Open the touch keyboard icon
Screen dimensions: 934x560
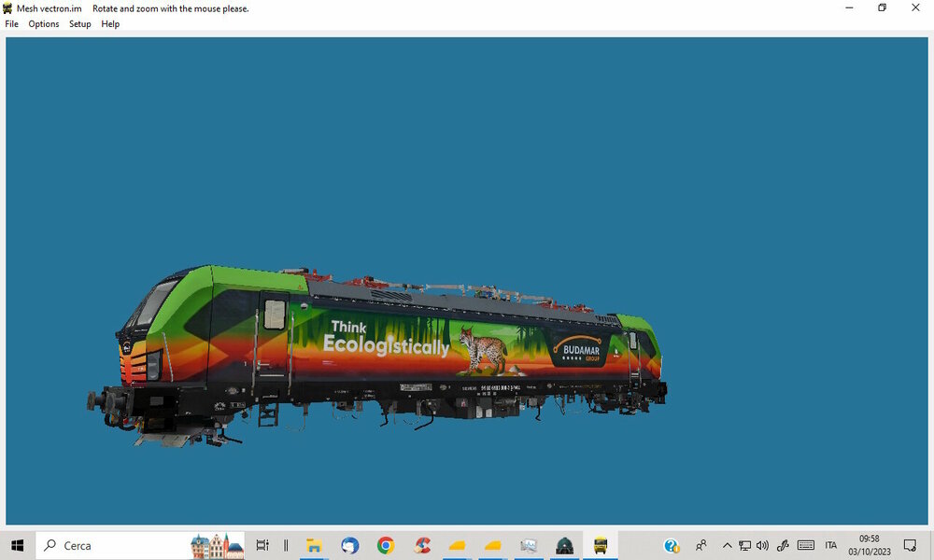806,545
